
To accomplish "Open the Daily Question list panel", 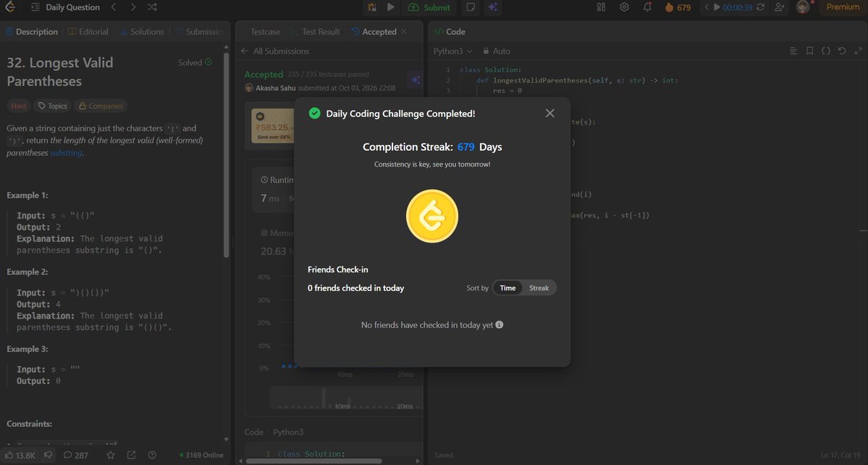I will coord(65,7).
